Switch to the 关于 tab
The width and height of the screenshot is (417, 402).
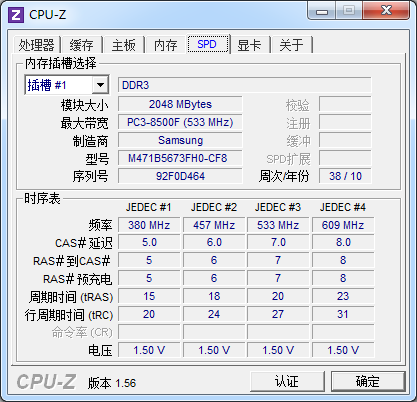click(292, 45)
